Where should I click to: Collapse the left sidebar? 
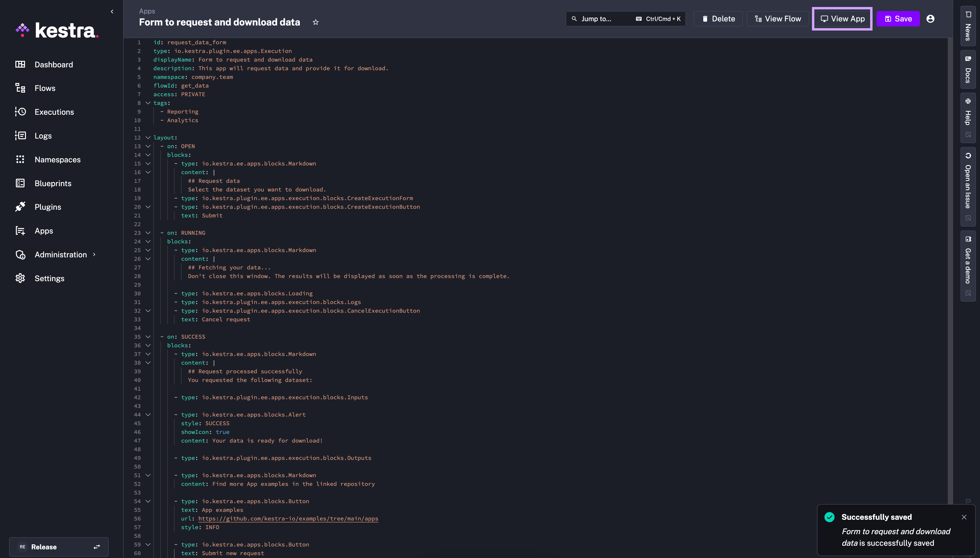click(112, 12)
